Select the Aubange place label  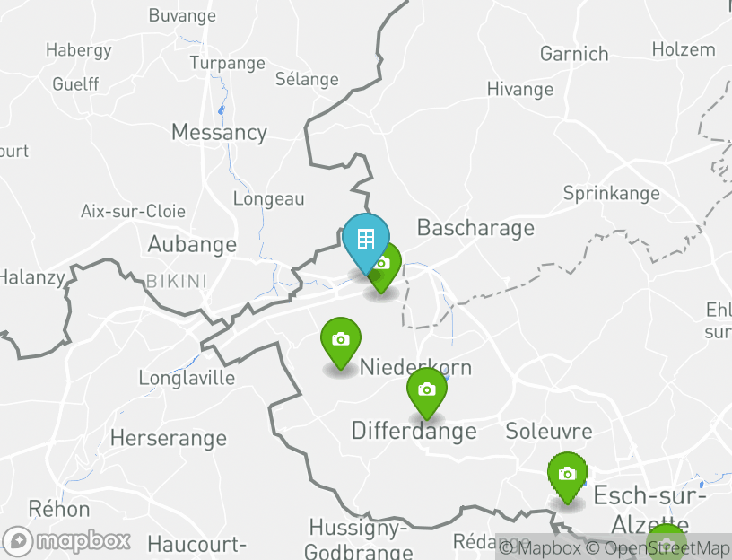(192, 244)
